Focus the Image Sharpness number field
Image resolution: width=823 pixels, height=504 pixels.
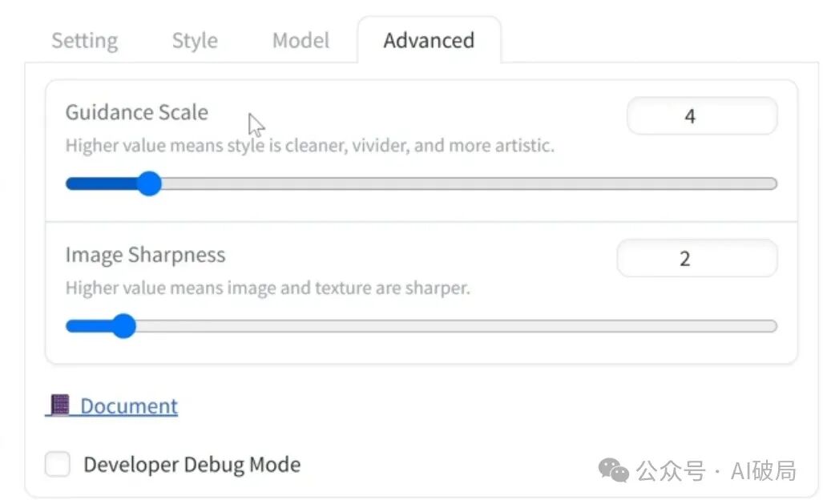(696, 259)
